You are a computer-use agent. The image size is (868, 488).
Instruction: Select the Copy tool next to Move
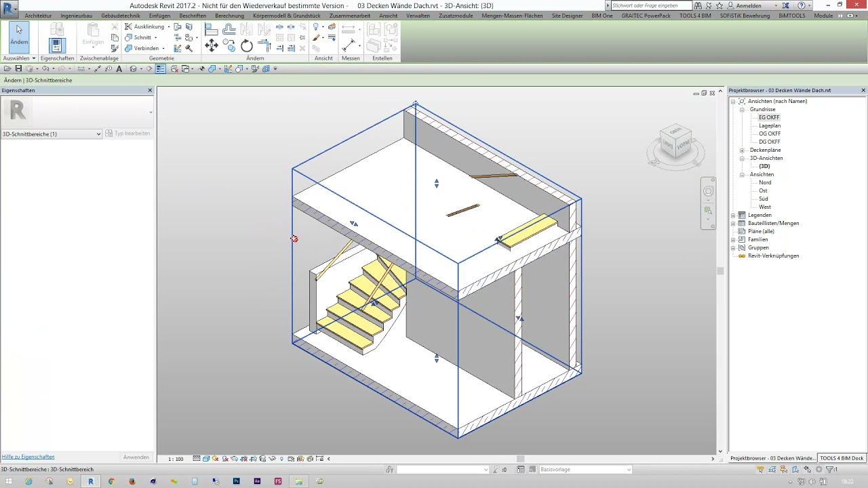point(229,46)
